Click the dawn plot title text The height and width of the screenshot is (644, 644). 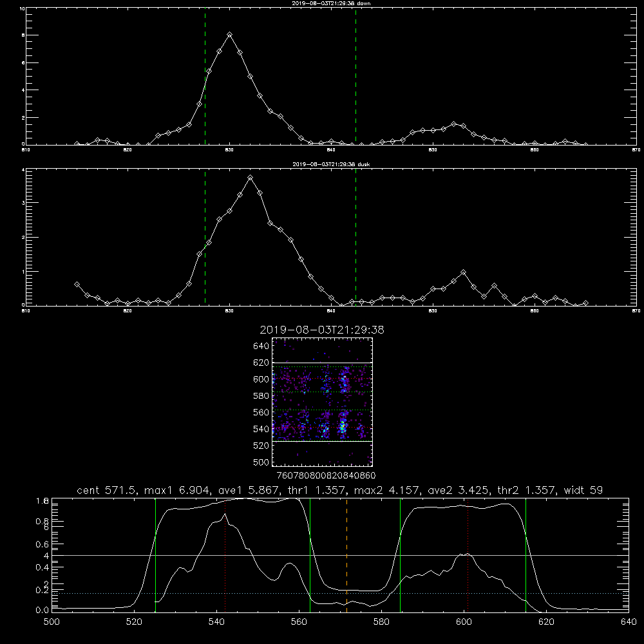coord(331,3)
